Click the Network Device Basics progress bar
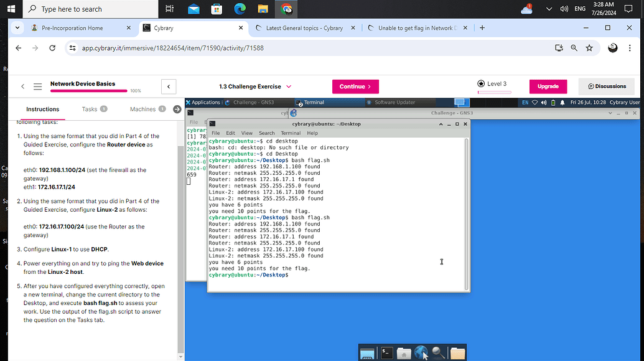Viewport: 644px width, 361px height. pyautogui.click(x=88, y=91)
